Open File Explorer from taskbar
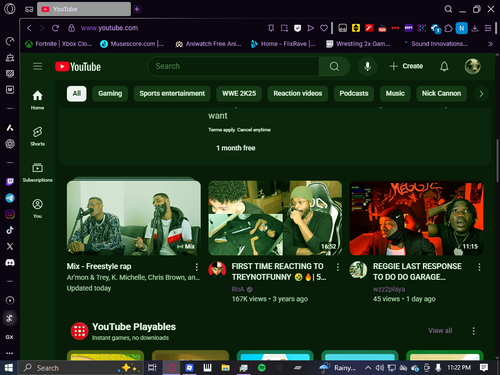Screen dimensions: 500x375 coord(226,368)
